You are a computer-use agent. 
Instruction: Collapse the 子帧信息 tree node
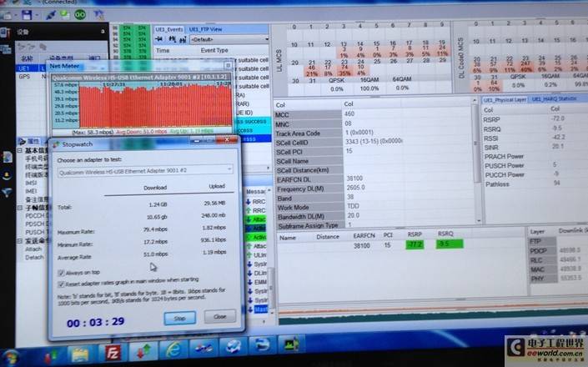pos(19,208)
